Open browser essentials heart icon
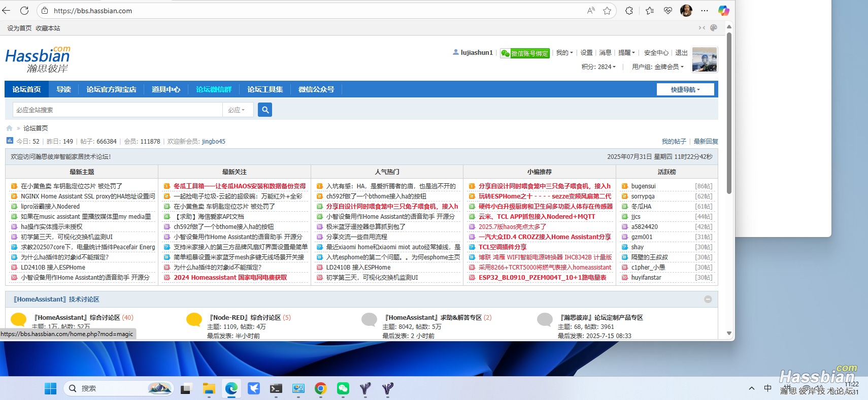Screen dimensions: 868x400 pos(668,11)
